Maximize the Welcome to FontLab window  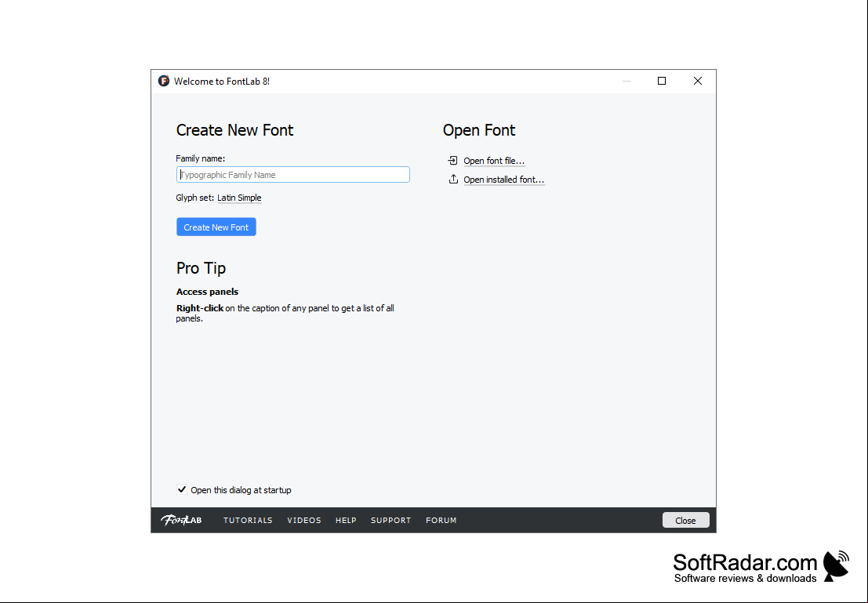[x=662, y=81]
